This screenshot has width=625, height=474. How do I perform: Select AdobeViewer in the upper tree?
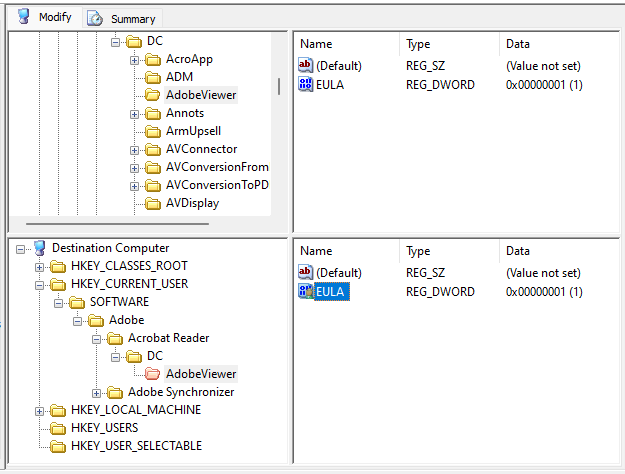(x=201, y=95)
